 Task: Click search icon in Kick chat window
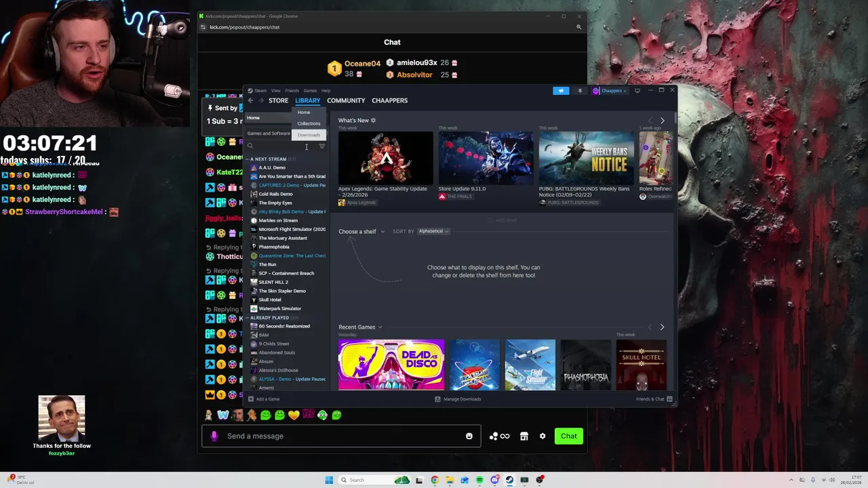(x=578, y=27)
